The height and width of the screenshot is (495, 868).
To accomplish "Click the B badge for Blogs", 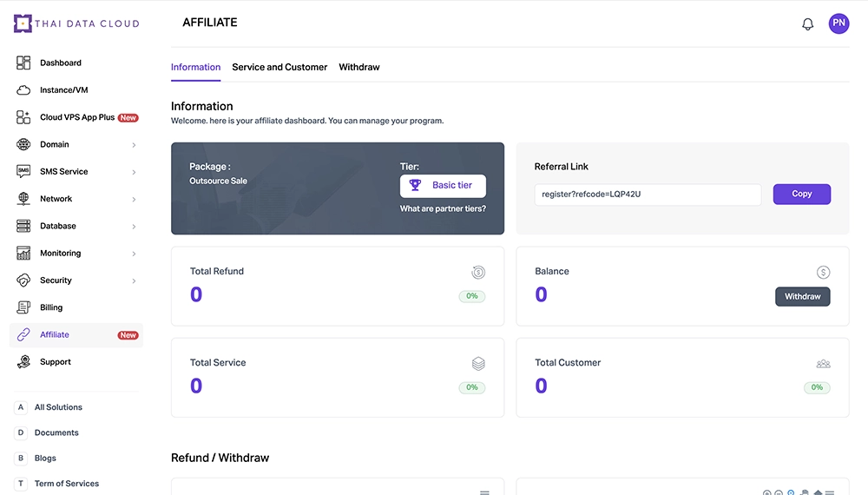I will coord(21,458).
